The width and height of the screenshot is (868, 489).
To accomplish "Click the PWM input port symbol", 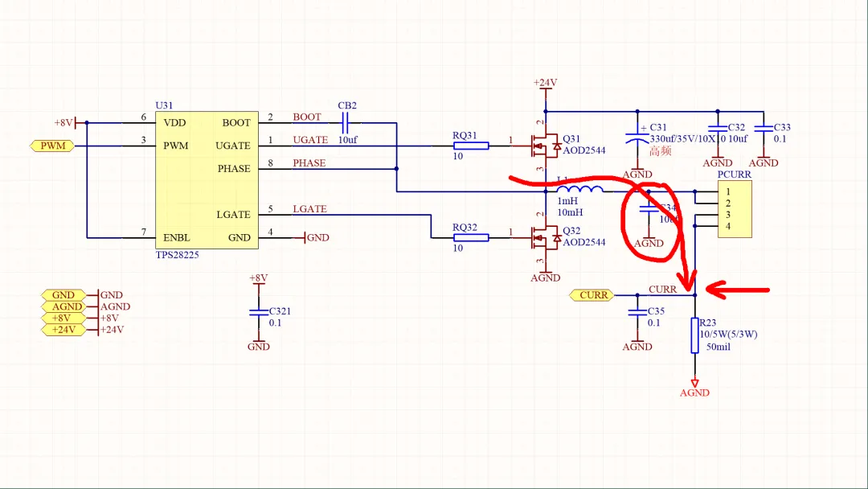I will click(52, 146).
